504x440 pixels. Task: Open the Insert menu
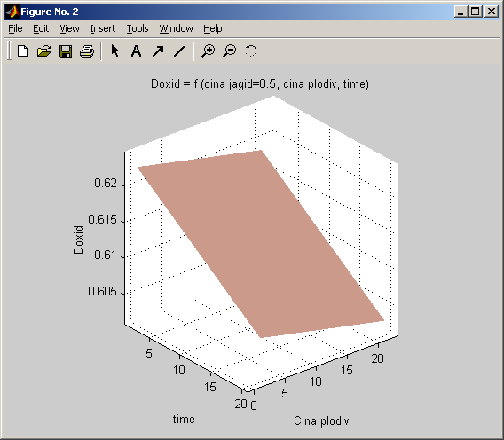coord(103,28)
